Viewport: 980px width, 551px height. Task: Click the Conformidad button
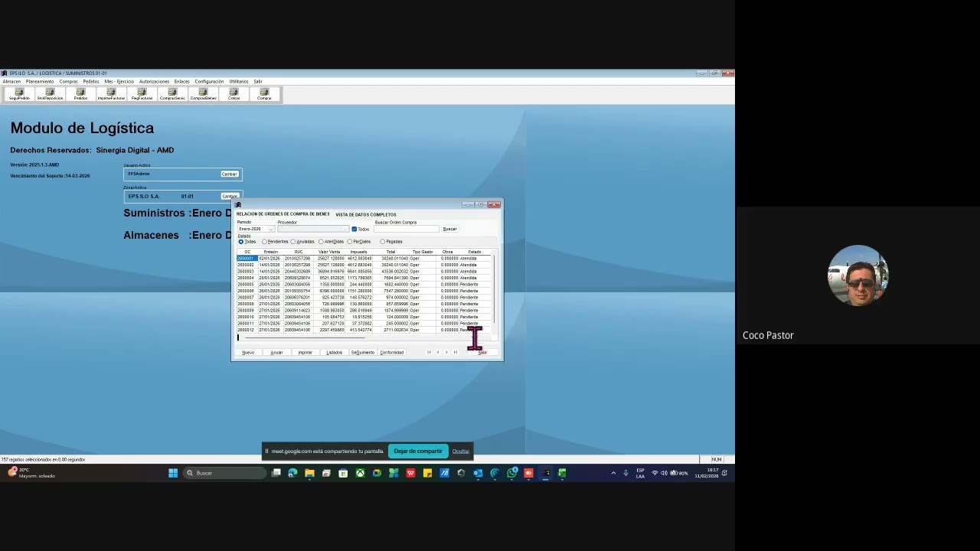tap(391, 352)
